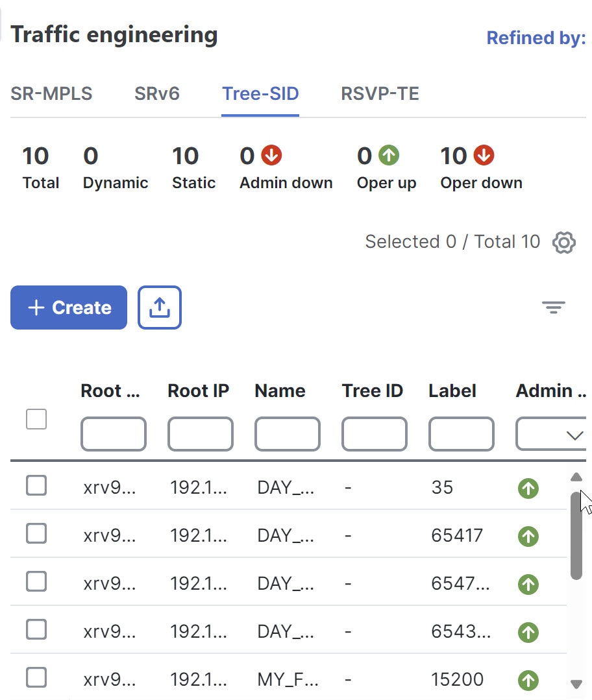Viewport: 592px width, 700px height.
Task: Click the green admin status arrow for label 35
Action: click(x=528, y=488)
